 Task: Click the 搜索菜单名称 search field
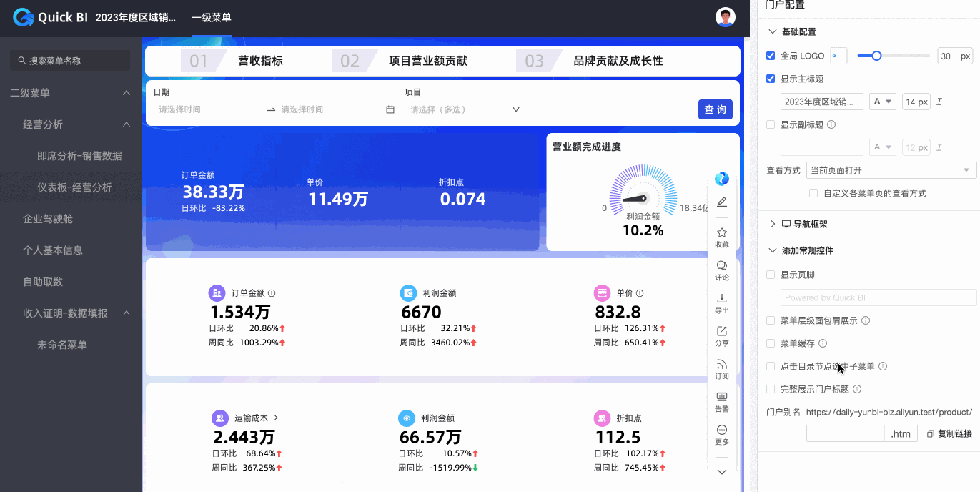click(x=70, y=61)
